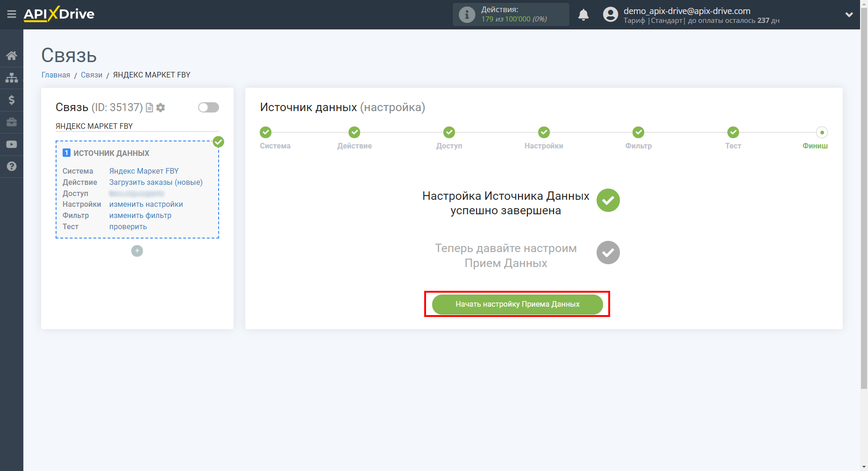Click the actions info icon
868x471 pixels.
467,14
